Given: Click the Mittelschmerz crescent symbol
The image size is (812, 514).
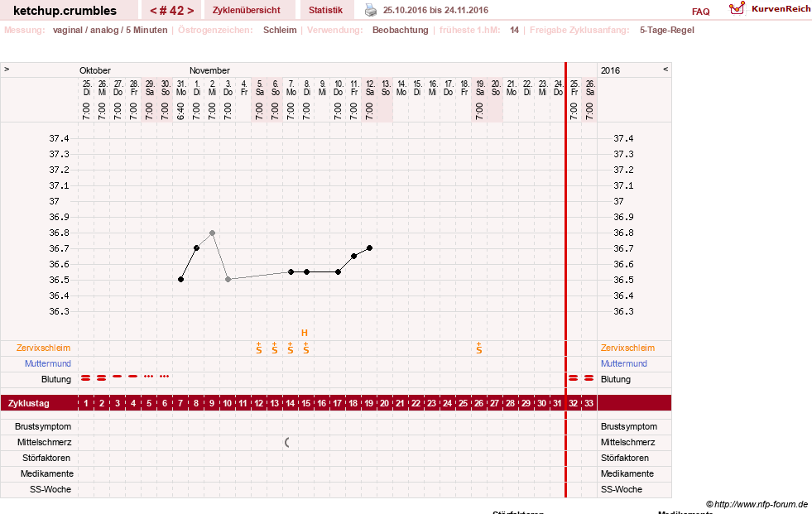Looking at the screenshot, I should (287, 442).
